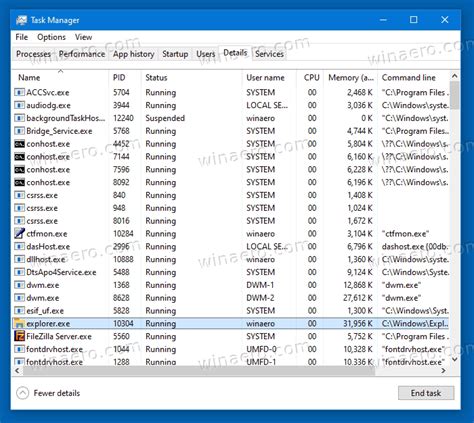The height and width of the screenshot is (423, 474).
Task: Open the View menu
Action: pos(83,37)
